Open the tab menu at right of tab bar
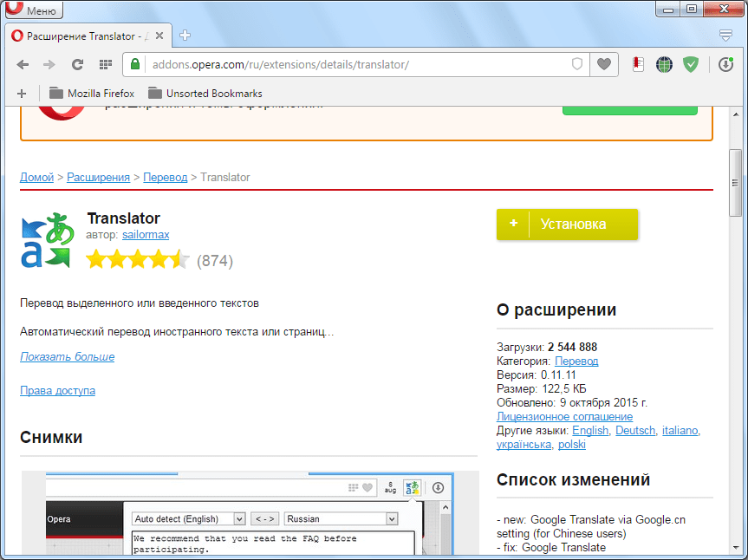 pyautogui.click(x=725, y=36)
